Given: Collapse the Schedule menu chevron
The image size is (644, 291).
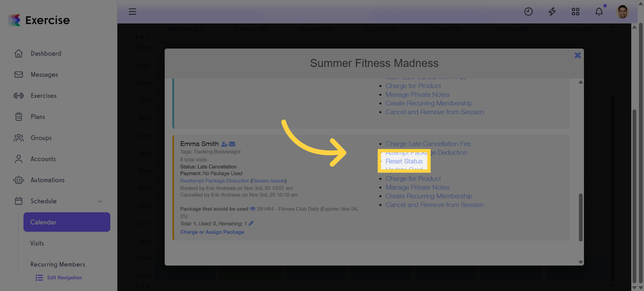Looking at the screenshot, I should 100,202.
